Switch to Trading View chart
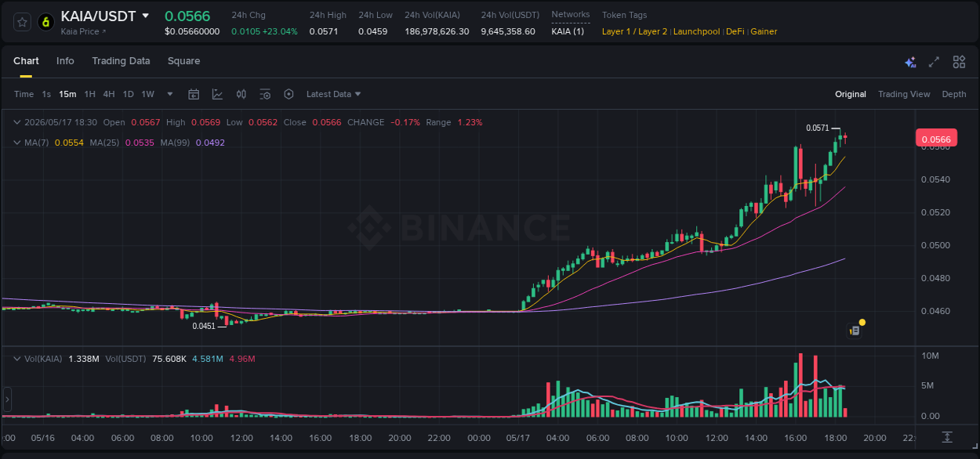Viewport: 980px width, 459px height. (x=904, y=94)
